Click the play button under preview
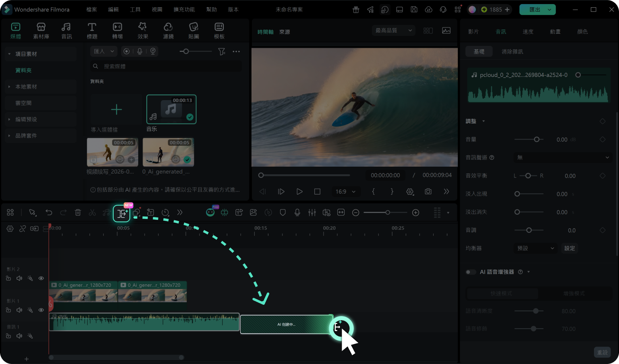 coord(299,192)
